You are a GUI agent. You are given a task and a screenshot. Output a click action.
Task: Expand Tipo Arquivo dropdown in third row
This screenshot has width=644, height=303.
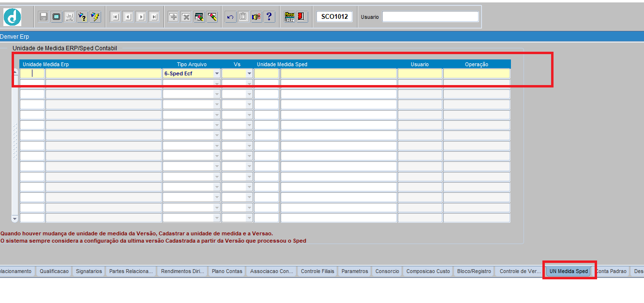click(217, 94)
